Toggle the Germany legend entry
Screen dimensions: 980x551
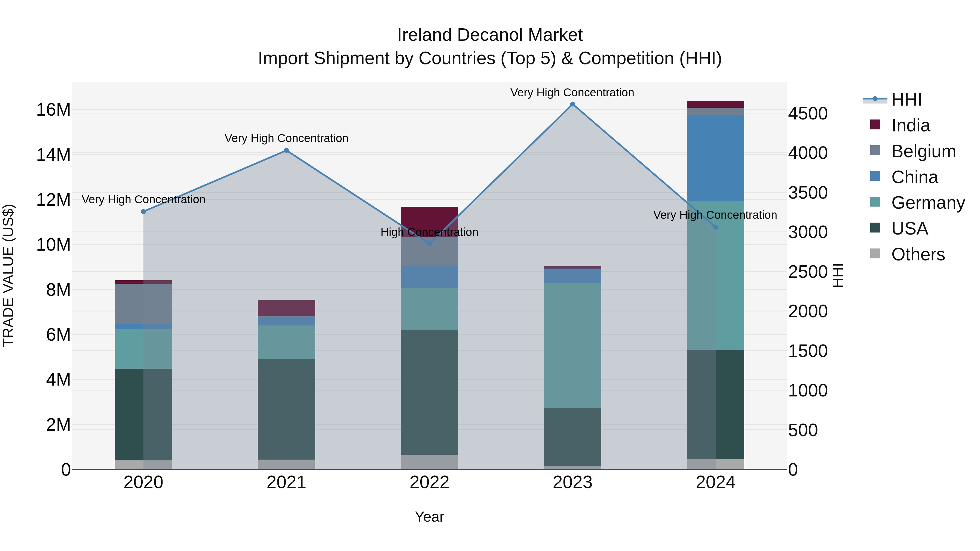point(917,203)
